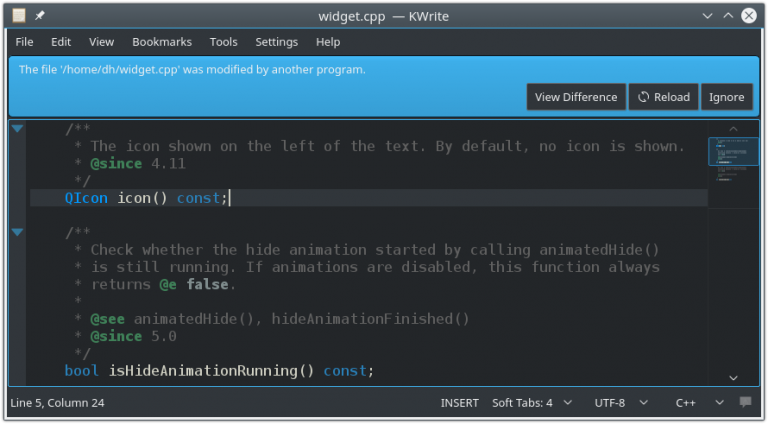Click the message indicator icon in status bar
The width and height of the screenshot is (768, 424).
click(x=745, y=403)
